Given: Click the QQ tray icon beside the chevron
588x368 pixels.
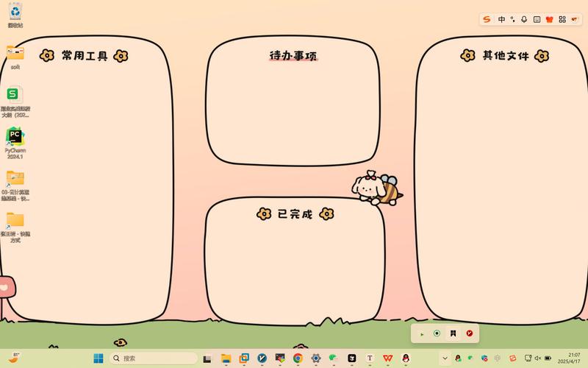Looking at the screenshot, I should (x=458, y=358).
